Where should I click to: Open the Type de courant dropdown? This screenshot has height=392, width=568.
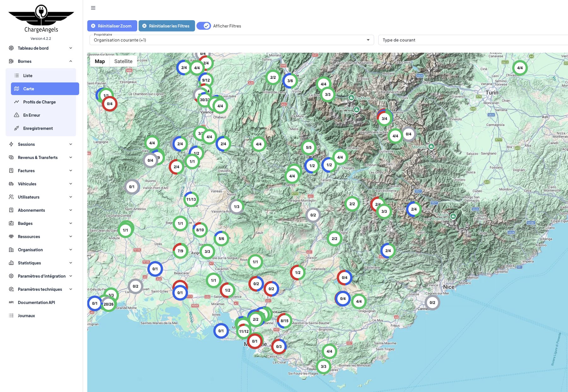click(x=473, y=40)
